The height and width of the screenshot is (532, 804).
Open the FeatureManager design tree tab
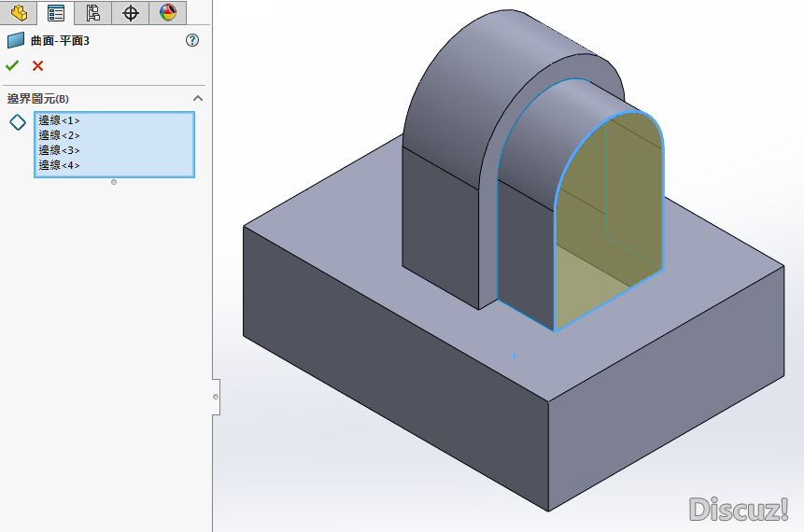click(19, 13)
